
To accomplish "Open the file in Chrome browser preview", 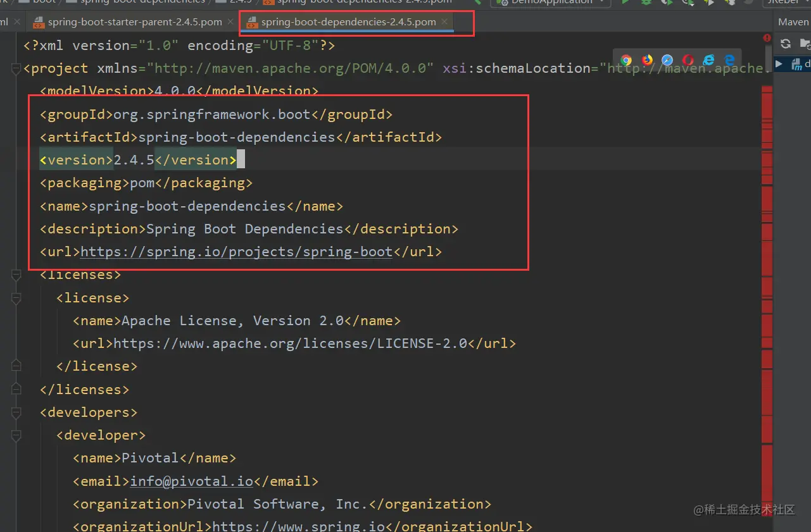I will click(x=626, y=60).
